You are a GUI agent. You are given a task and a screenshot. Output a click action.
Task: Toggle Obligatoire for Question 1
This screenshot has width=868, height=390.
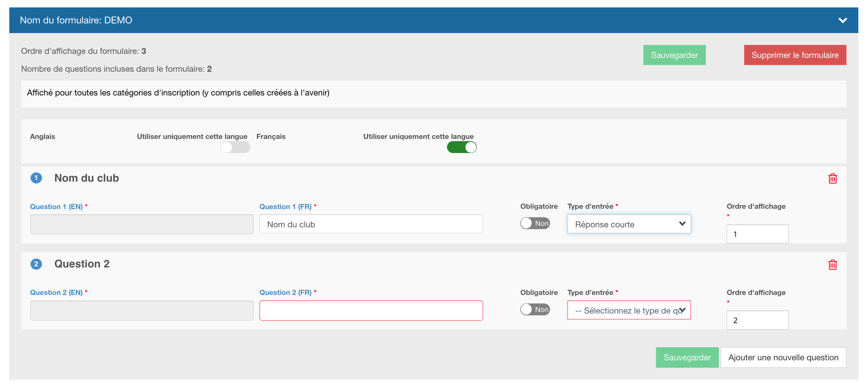click(535, 223)
